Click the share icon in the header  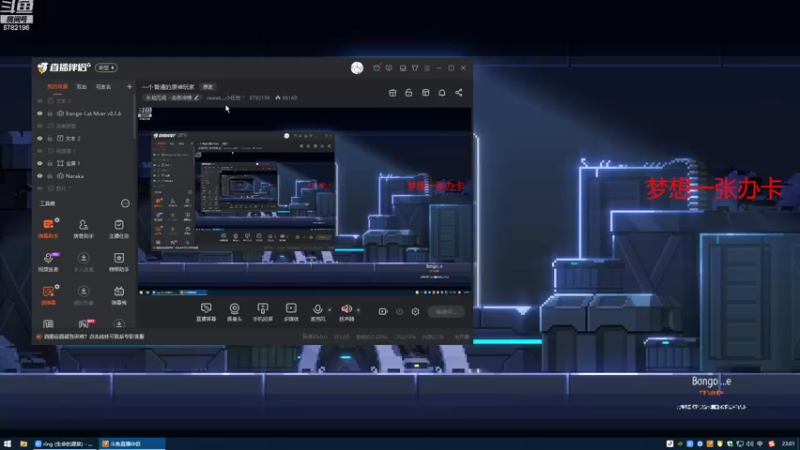[x=459, y=93]
